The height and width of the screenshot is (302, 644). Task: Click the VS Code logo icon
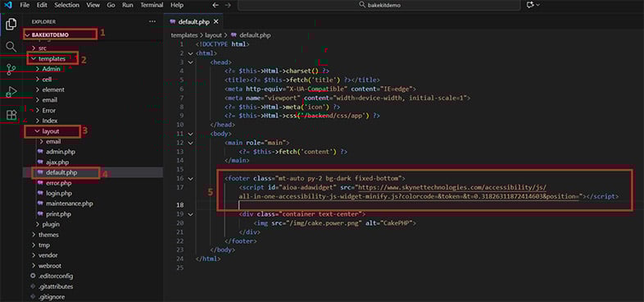(x=8, y=6)
